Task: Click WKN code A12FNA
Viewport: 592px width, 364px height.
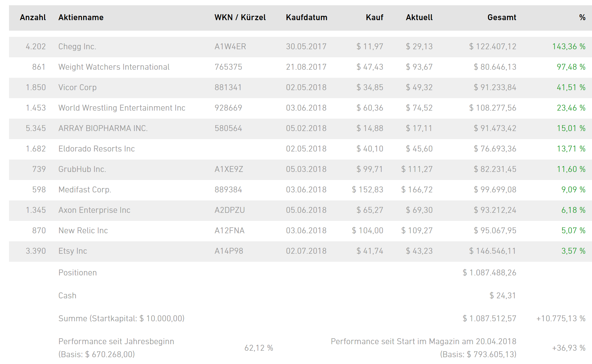Action: [229, 230]
